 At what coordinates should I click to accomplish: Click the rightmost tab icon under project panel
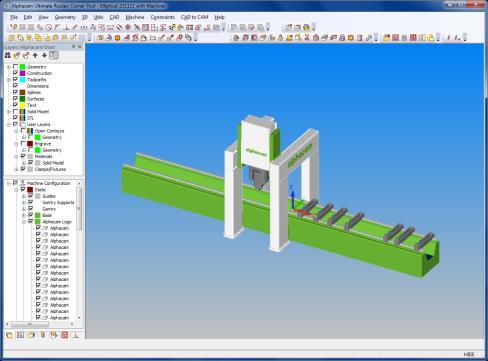(x=76, y=335)
